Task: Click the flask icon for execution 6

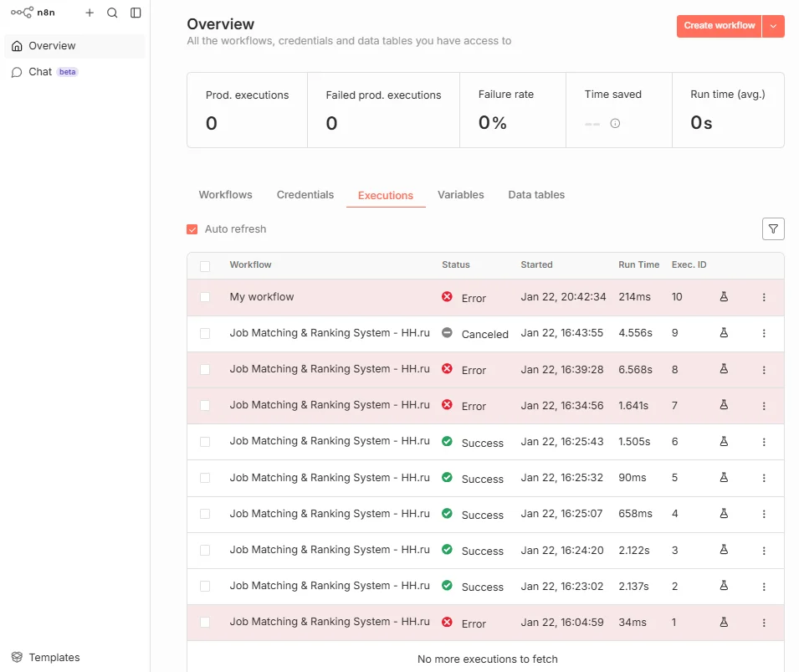Action: pyautogui.click(x=724, y=441)
